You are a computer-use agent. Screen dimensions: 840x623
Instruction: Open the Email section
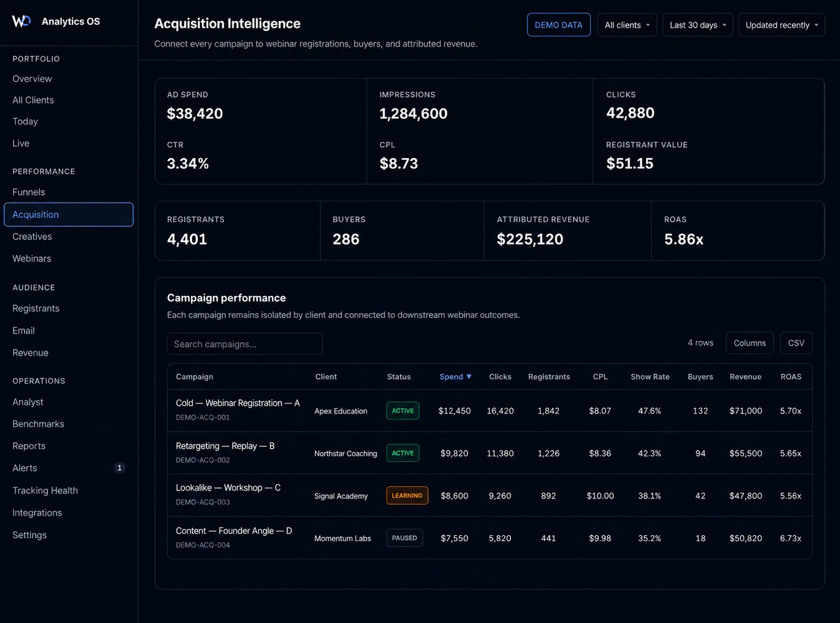tap(24, 331)
